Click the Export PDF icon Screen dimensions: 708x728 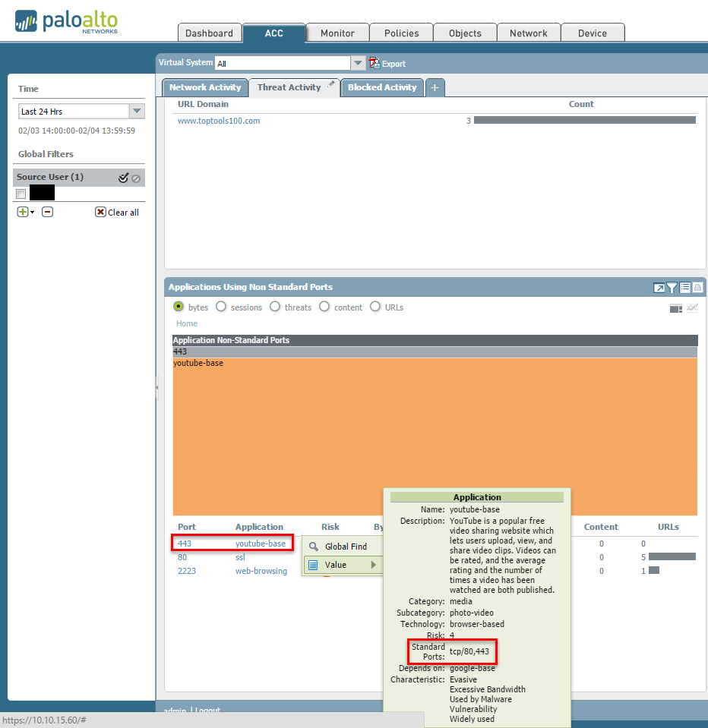coord(374,63)
